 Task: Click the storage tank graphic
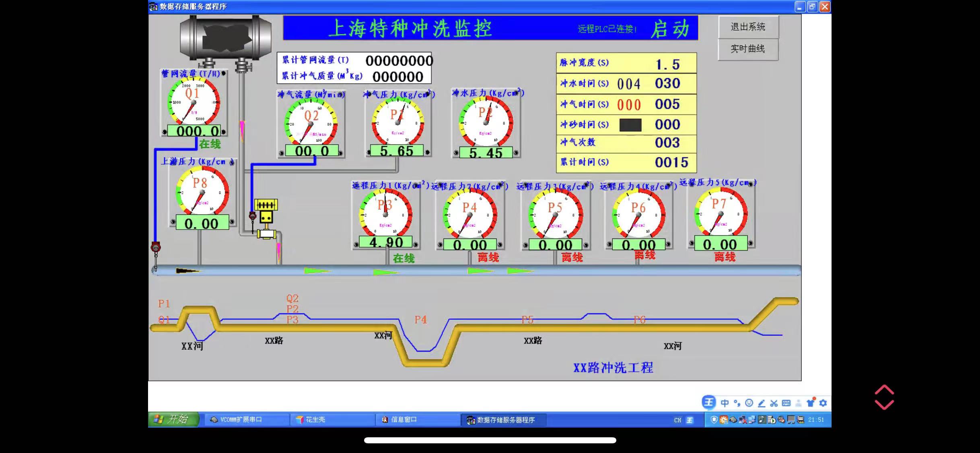(225, 38)
